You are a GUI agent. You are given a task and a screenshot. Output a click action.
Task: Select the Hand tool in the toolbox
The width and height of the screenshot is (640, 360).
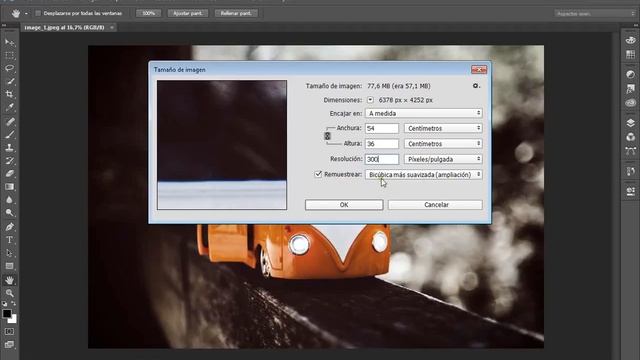pyautogui.click(x=9, y=280)
